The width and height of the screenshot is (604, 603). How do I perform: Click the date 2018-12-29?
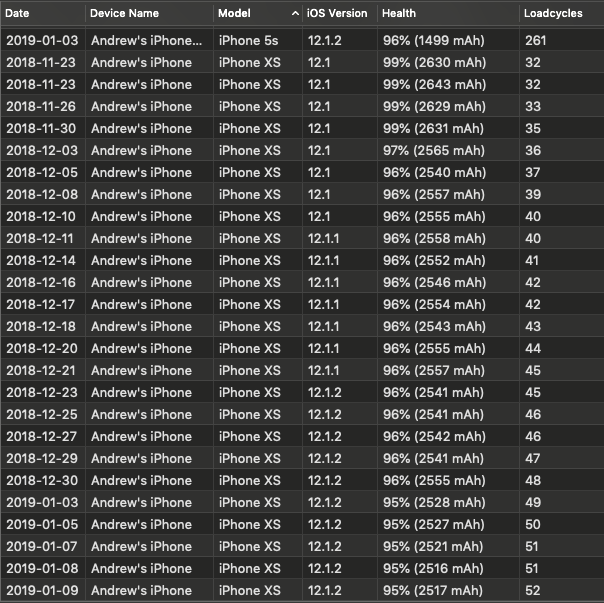42,458
